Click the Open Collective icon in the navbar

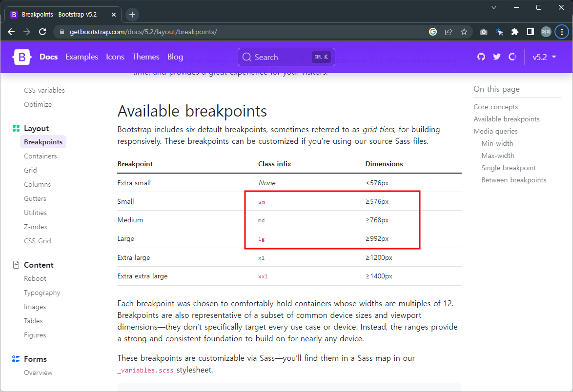click(x=512, y=57)
